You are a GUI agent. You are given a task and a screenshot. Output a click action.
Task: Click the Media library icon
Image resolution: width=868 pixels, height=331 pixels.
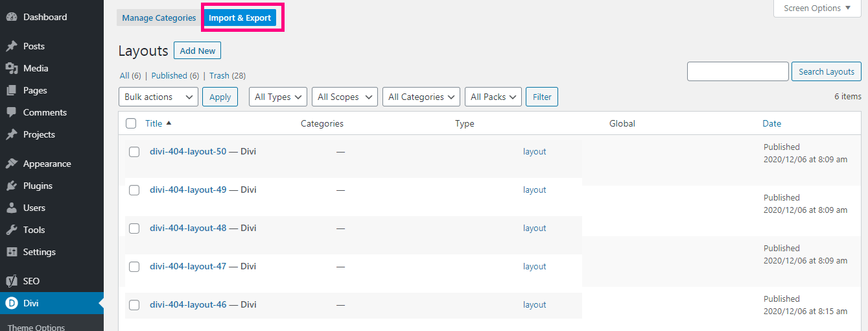11,68
